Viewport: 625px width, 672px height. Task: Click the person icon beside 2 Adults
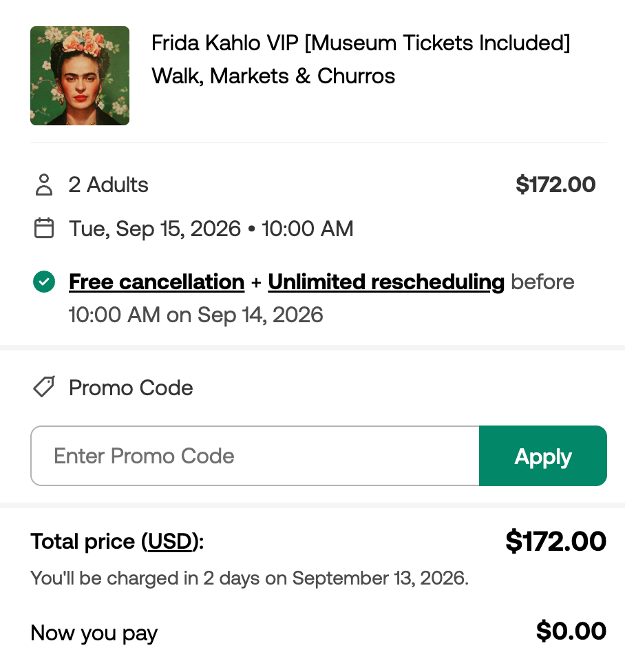click(43, 185)
